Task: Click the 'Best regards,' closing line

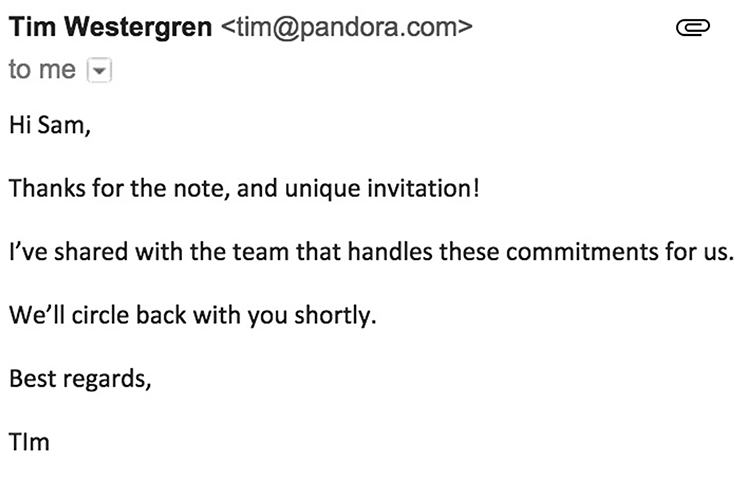Action: [80, 379]
